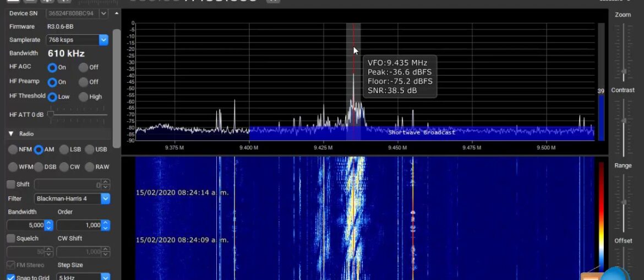Image resolution: width=644 pixels, height=280 pixels.
Task: Click the left panel vertical scrollbar thumb
Action: click(x=117, y=88)
